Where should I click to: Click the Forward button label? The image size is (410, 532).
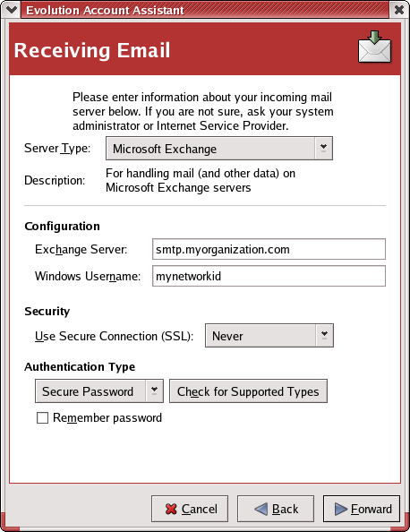point(372,509)
